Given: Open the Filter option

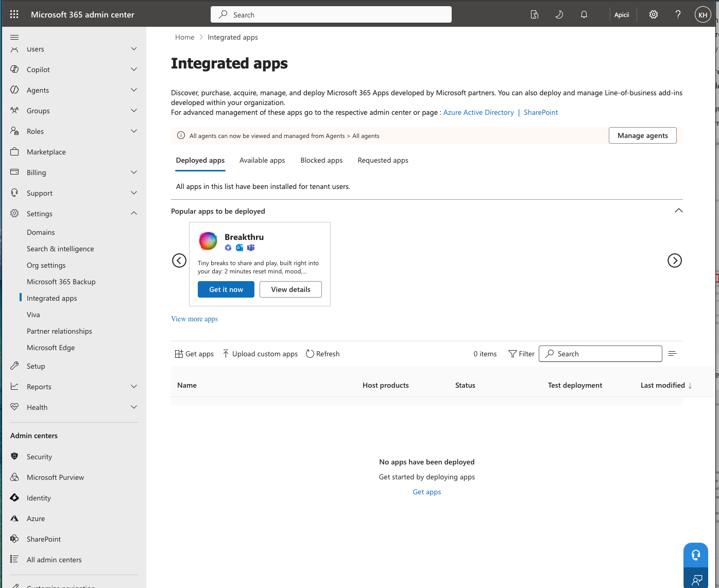Looking at the screenshot, I should 521,354.
